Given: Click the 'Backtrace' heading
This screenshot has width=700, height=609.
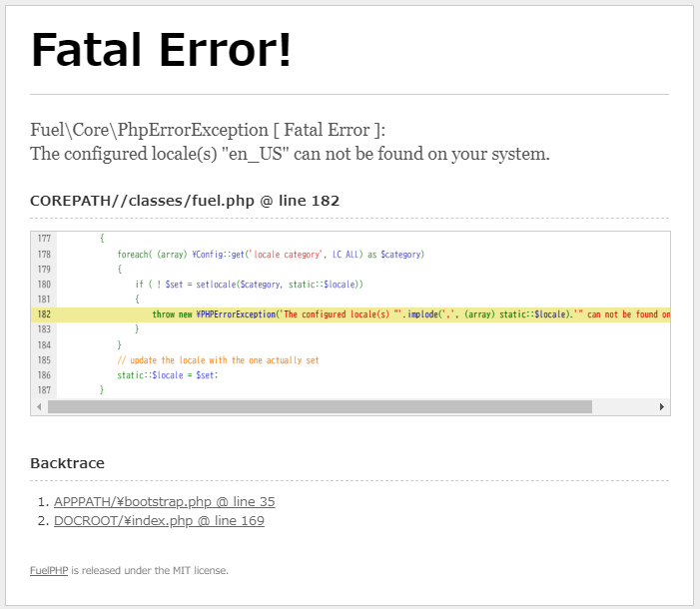Looking at the screenshot, I should (68, 463).
